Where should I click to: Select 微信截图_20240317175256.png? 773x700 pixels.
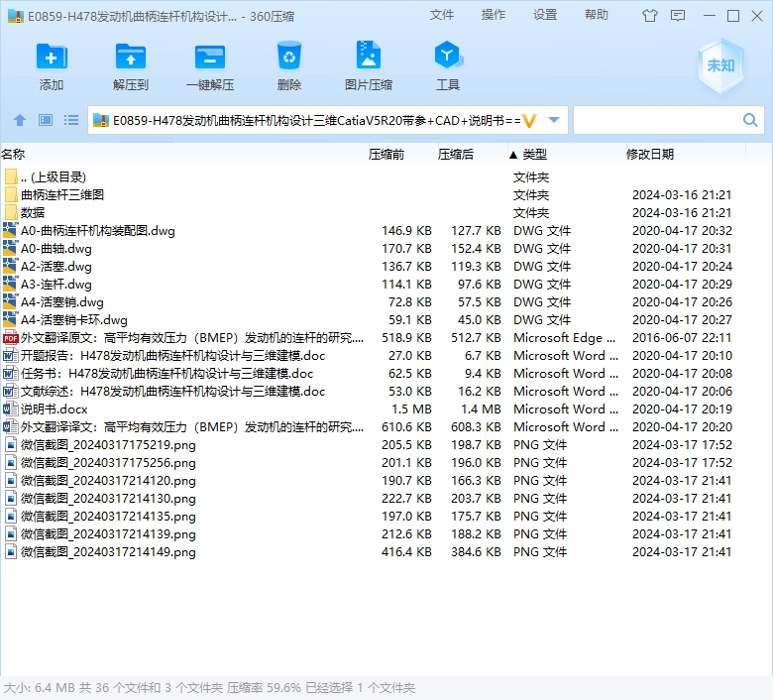click(x=375, y=463)
